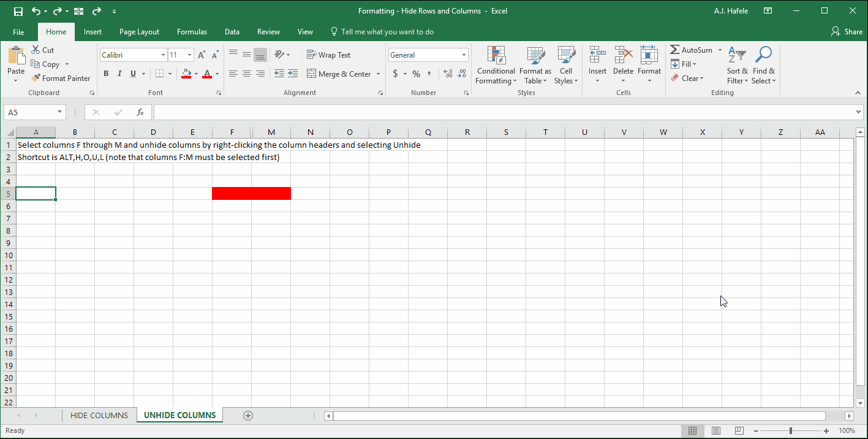The width and height of the screenshot is (868, 439).
Task: Select column header F
Action: (x=232, y=132)
